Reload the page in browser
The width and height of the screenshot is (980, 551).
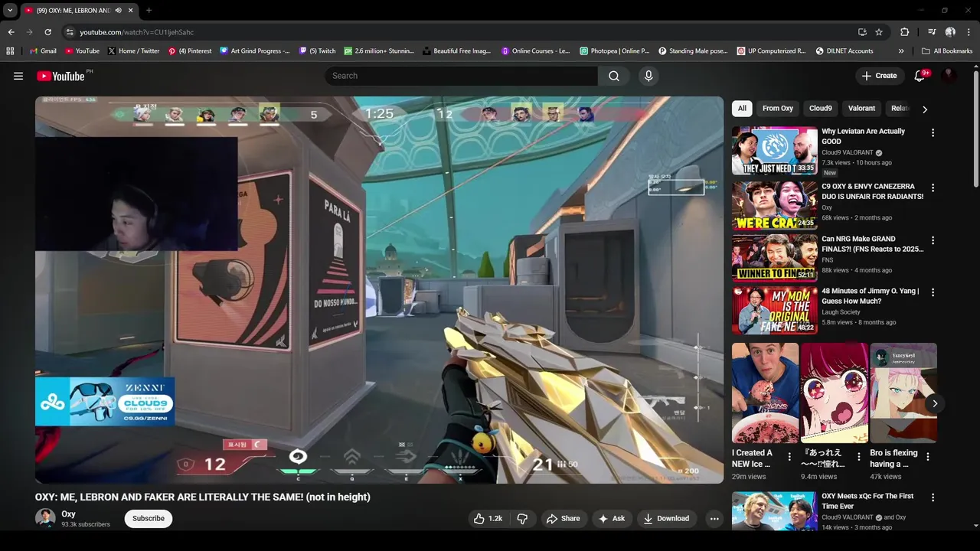coord(47,32)
